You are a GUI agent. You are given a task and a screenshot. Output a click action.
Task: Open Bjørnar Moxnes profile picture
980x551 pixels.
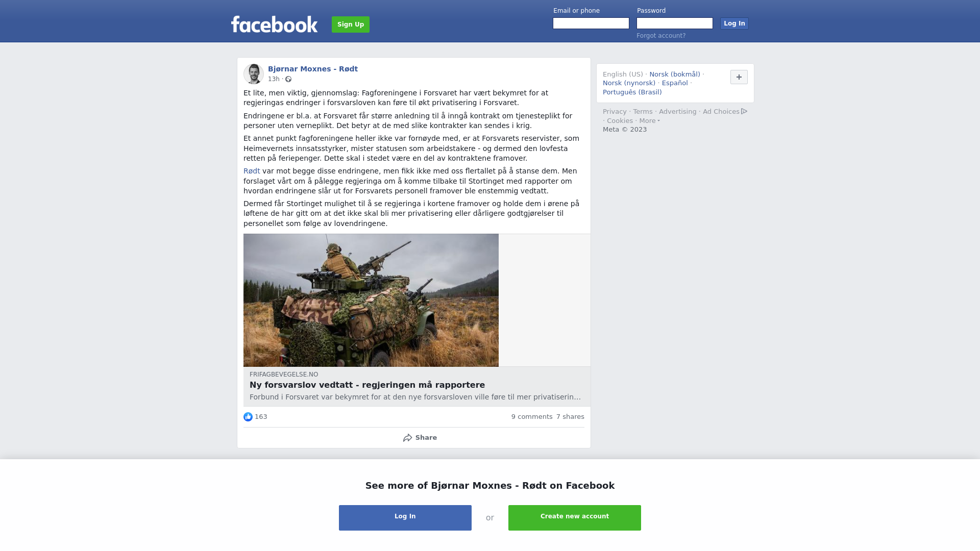253,74
